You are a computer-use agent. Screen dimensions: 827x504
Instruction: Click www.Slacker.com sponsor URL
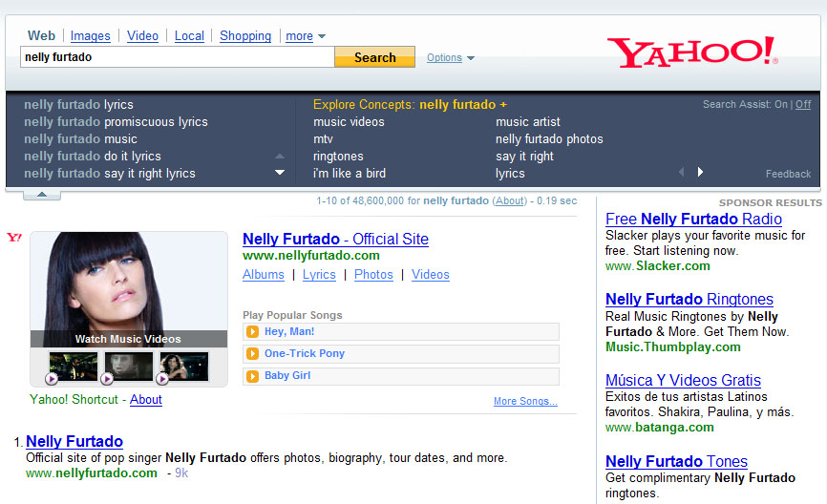(x=658, y=266)
